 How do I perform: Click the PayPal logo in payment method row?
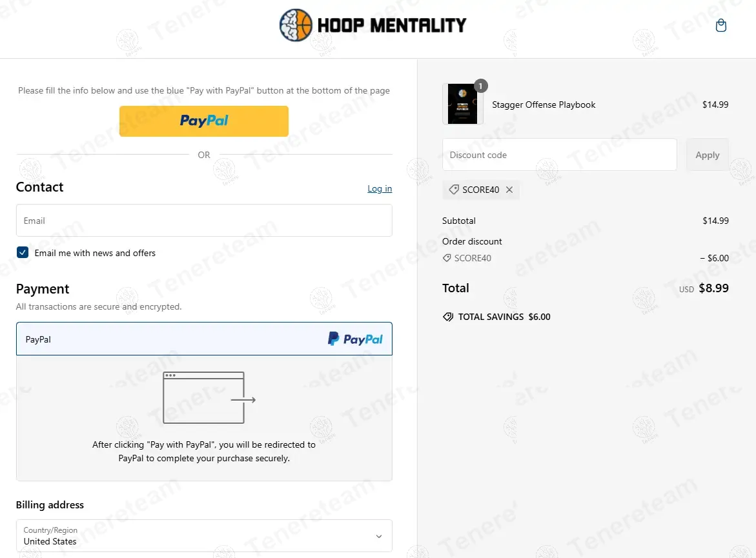pos(355,339)
